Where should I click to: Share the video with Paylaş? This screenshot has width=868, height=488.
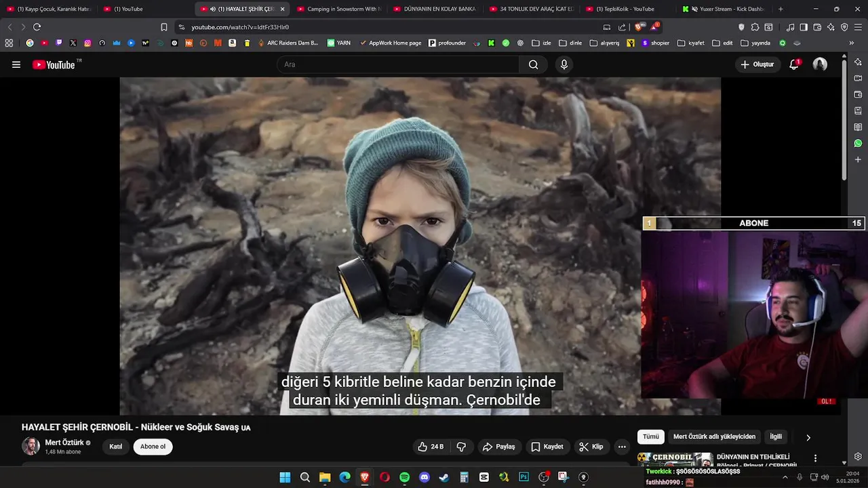coord(498,447)
